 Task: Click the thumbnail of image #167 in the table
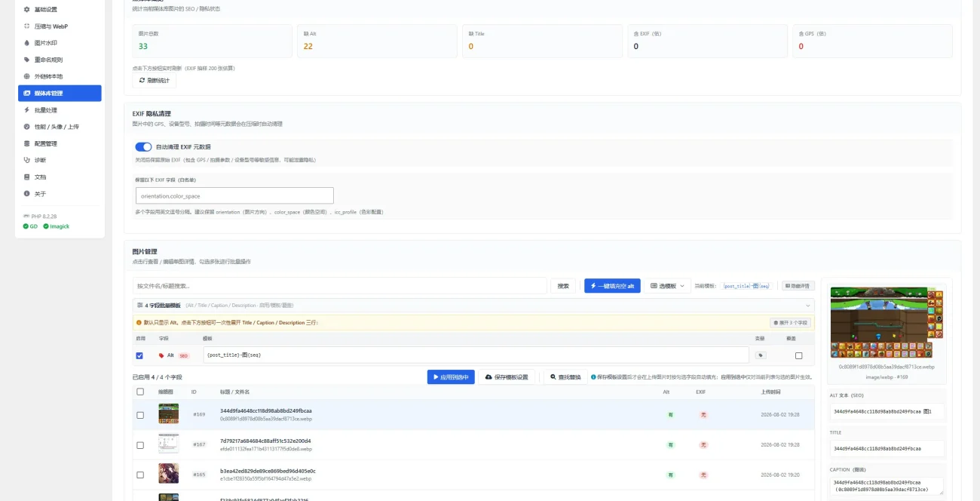point(168,444)
